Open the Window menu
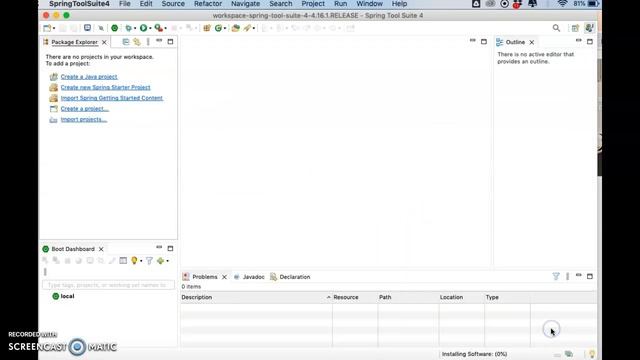The width and height of the screenshot is (640, 360). 369,4
